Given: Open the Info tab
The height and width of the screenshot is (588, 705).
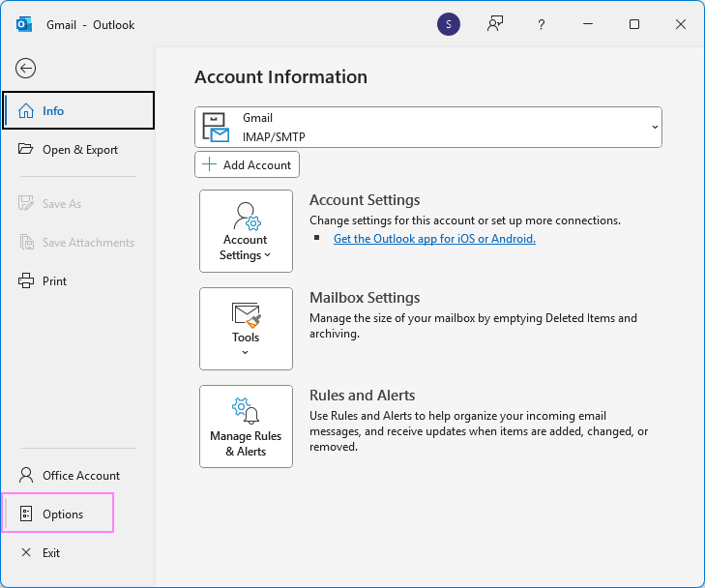Looking at the screenshot, I should click(78, 110).
